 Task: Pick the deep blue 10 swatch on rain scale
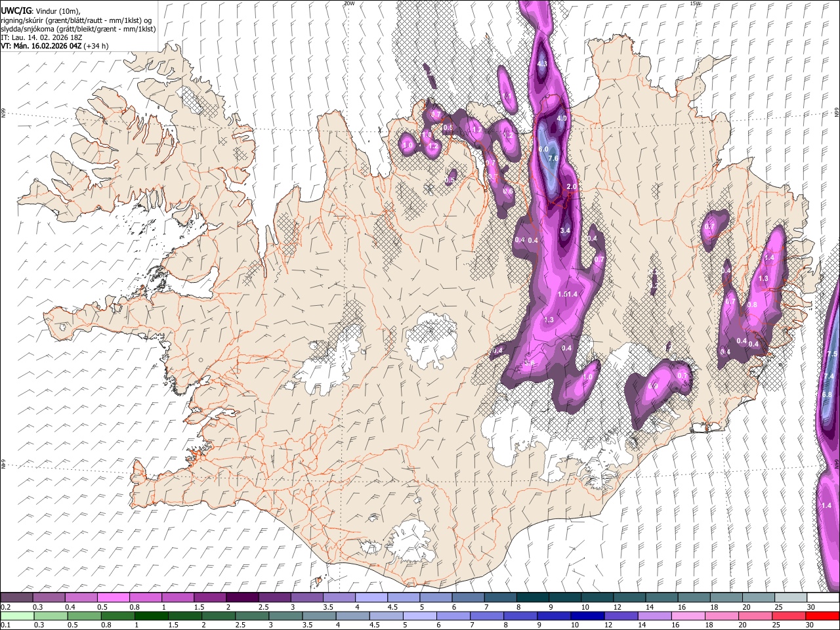point(586,616)
